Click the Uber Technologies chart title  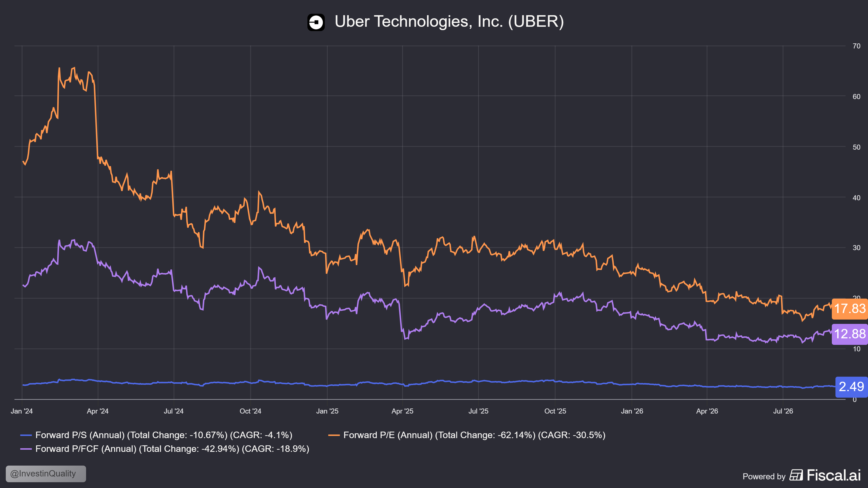click(x=449, y=21)
